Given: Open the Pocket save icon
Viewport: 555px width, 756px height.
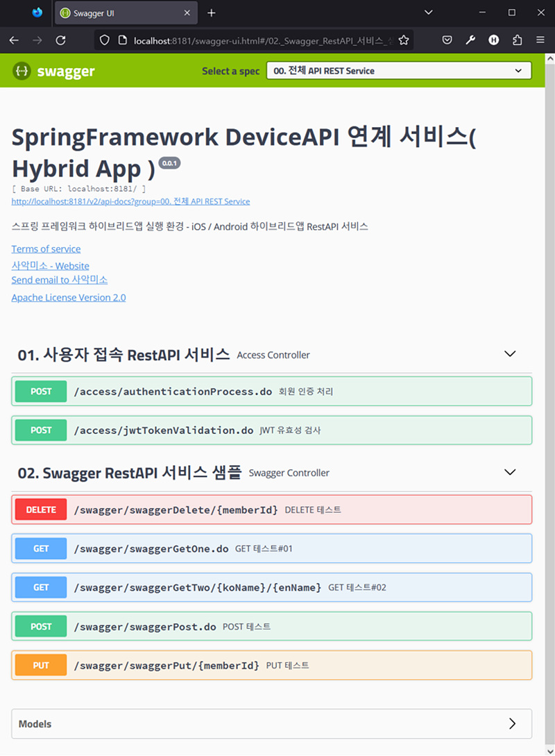Looking at the screenshot, I should [x=447, y=40].
